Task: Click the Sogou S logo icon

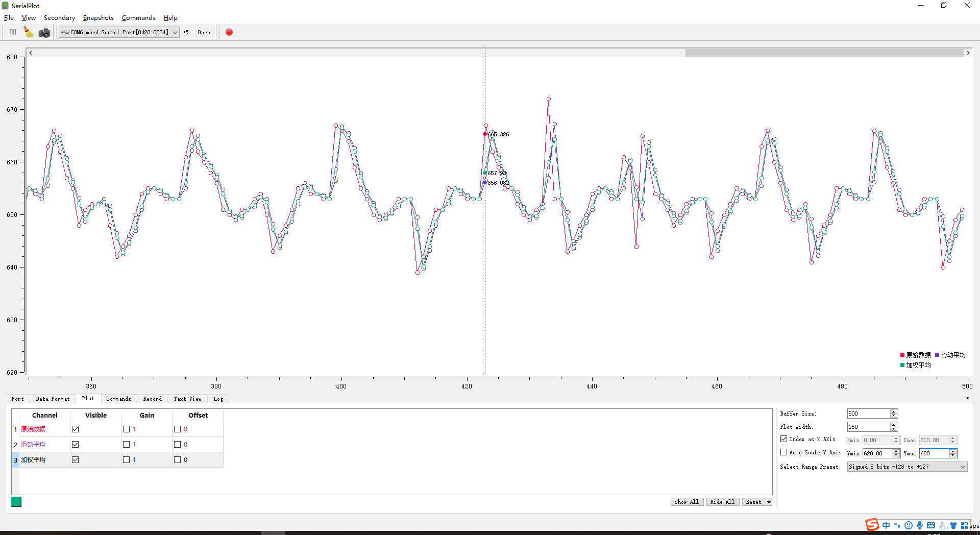Action: [x=872, y=525]
